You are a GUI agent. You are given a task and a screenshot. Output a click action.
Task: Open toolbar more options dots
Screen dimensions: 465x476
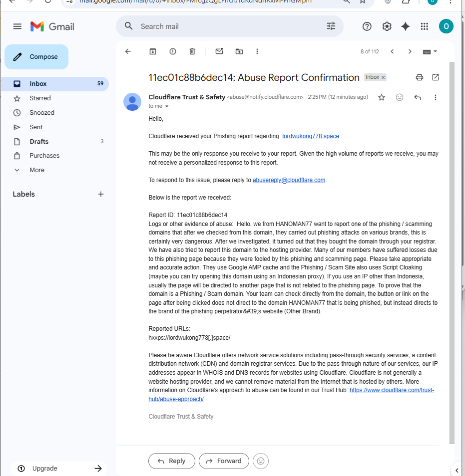point(257,51)
